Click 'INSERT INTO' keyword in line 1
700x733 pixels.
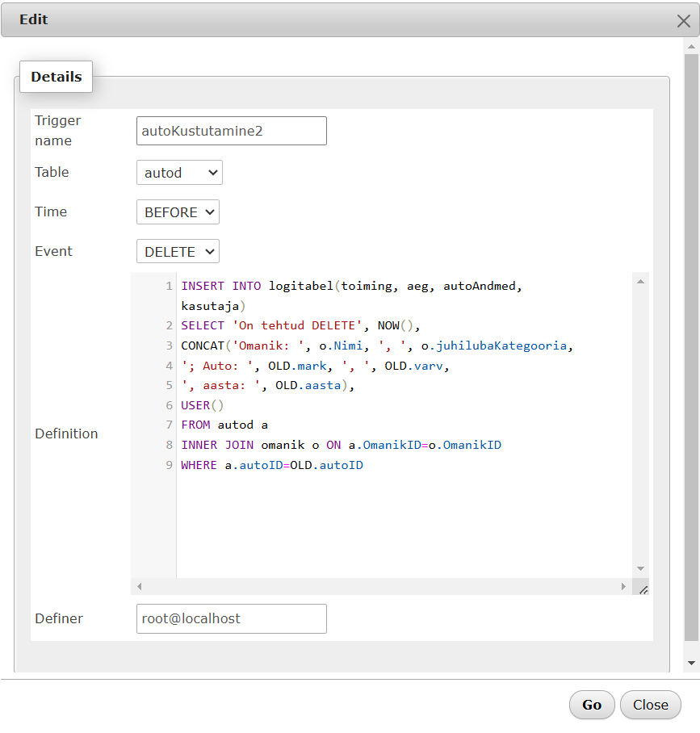[x=221, y=286]
